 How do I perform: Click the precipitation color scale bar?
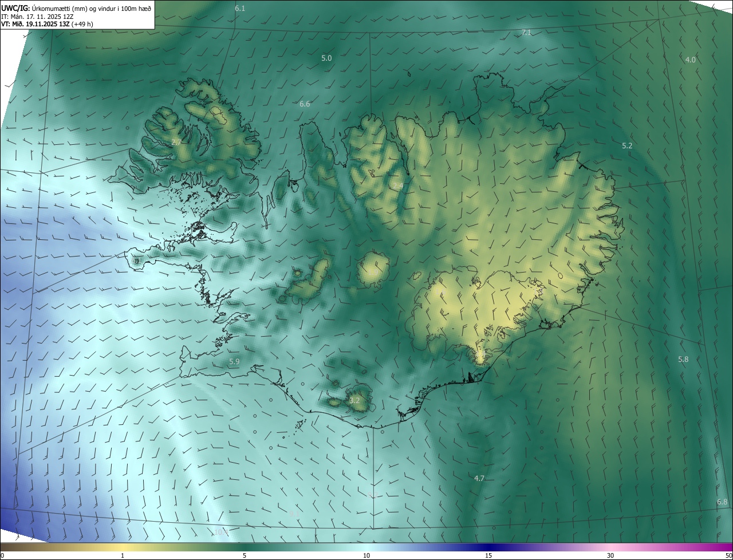point(366,547)
